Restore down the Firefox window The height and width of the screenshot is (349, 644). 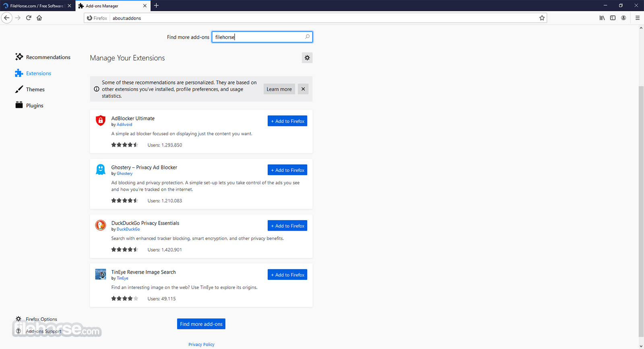click(621, 5)
